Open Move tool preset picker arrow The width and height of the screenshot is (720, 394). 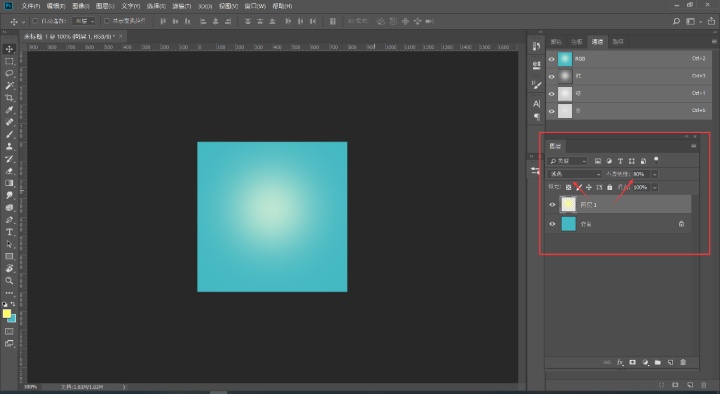click(x=23, y=21)
